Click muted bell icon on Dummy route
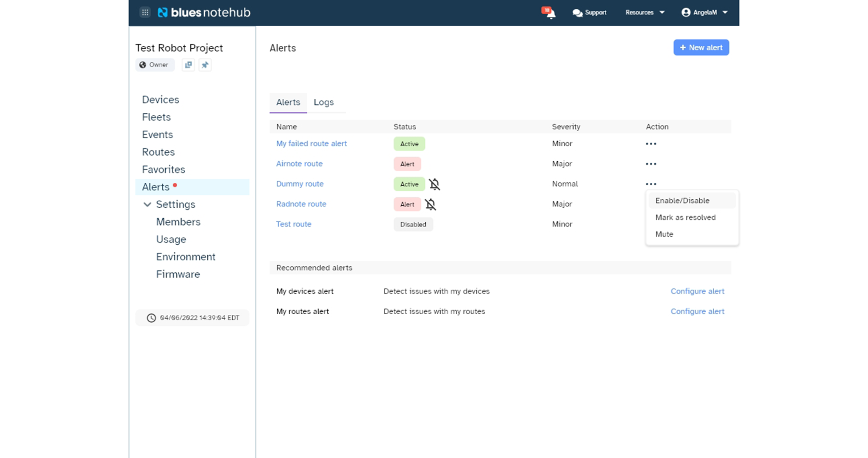The image size is (868, 458). click(434, 184)
